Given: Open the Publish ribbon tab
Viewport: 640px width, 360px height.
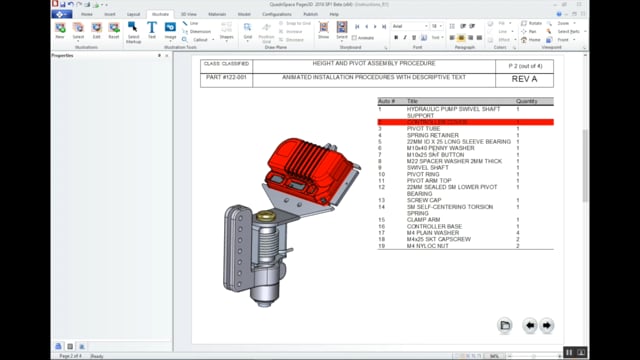Looking at the screenshot, I should tap(311, 14).
